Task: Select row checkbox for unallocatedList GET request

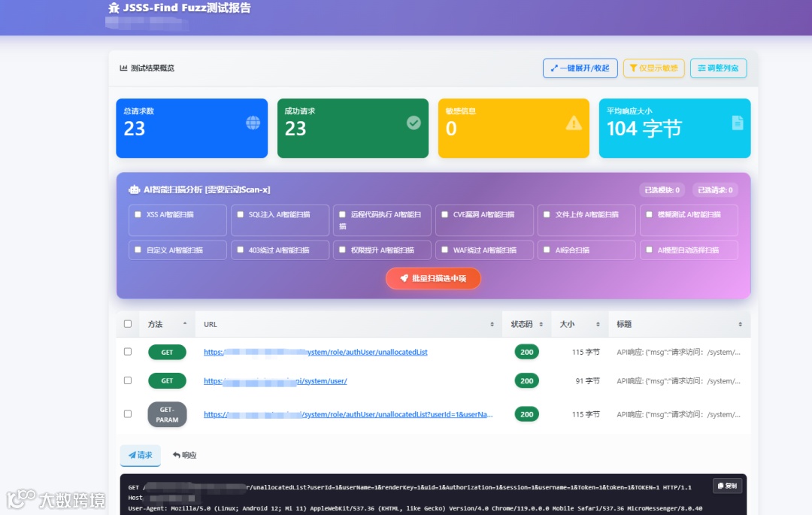Action: (x=128, y=351)
